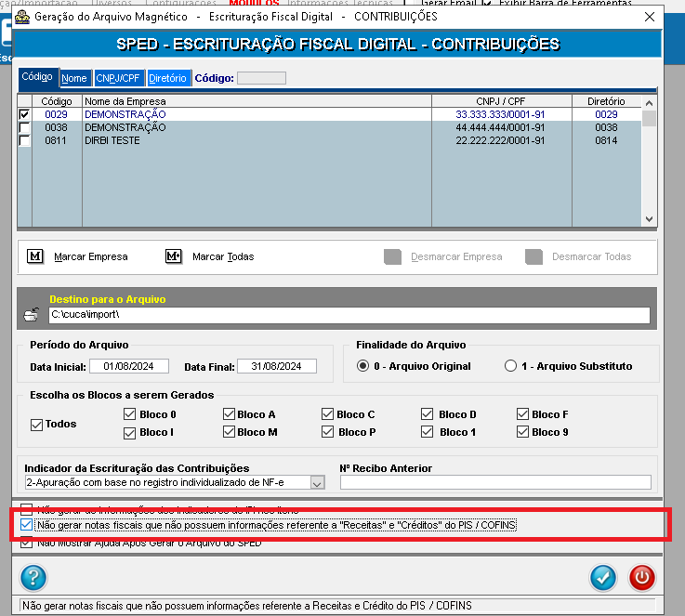Click the Data Inicial date field

[x=129, y=366]
